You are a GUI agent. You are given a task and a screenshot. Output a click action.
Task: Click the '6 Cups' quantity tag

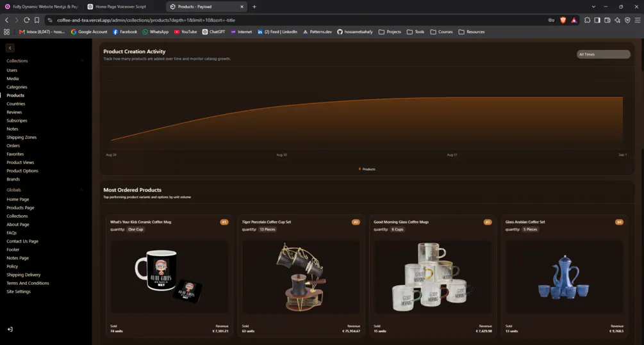click(397, 229)
